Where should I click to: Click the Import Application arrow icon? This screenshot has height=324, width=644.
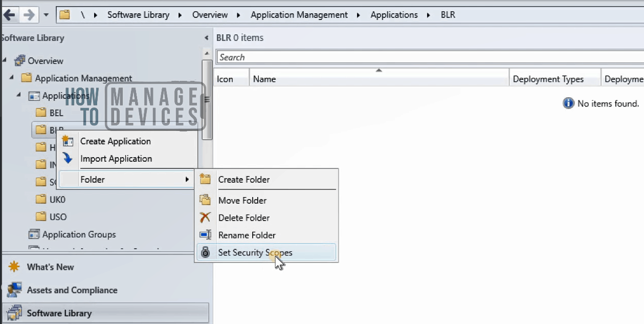pos(68,159)
